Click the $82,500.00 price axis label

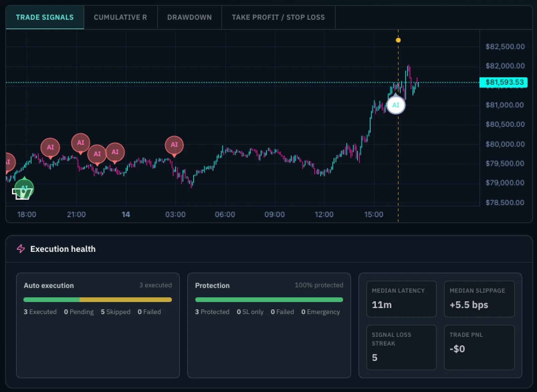505,46
